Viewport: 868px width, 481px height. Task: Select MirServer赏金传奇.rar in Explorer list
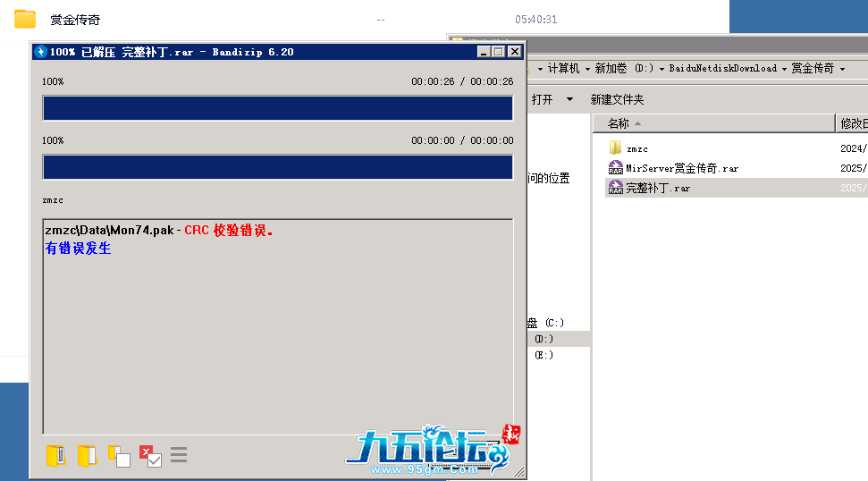pos(673,168)
